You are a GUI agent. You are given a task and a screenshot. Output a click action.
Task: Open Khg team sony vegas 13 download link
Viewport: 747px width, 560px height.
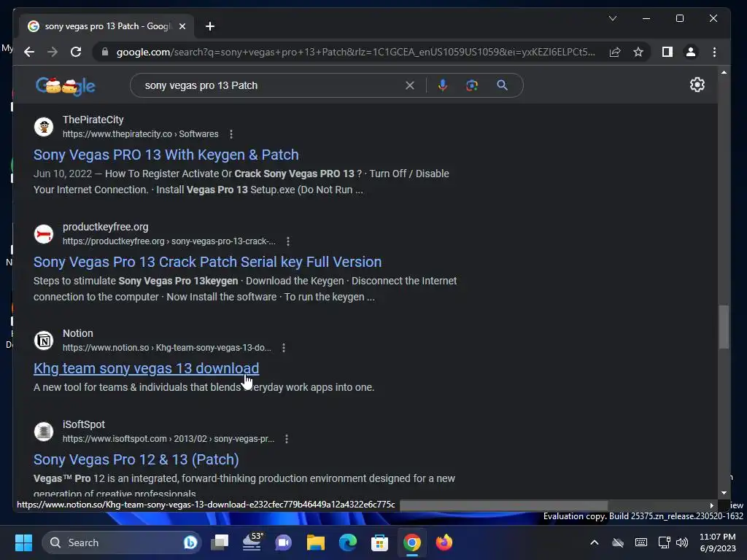tap(146, 368)
